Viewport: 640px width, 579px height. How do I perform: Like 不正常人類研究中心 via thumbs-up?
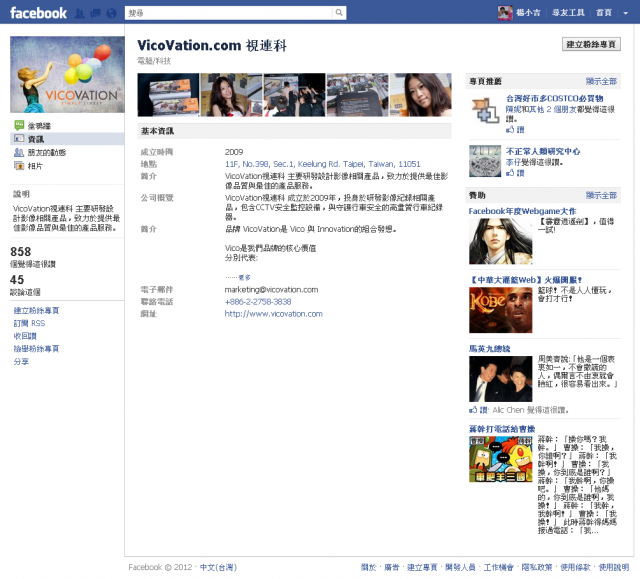(x=515, y=173)
